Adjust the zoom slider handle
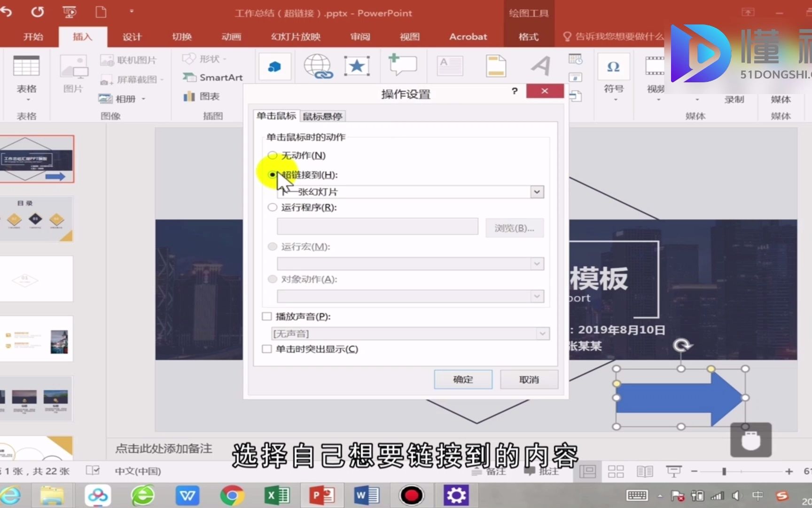 (724, 471)
